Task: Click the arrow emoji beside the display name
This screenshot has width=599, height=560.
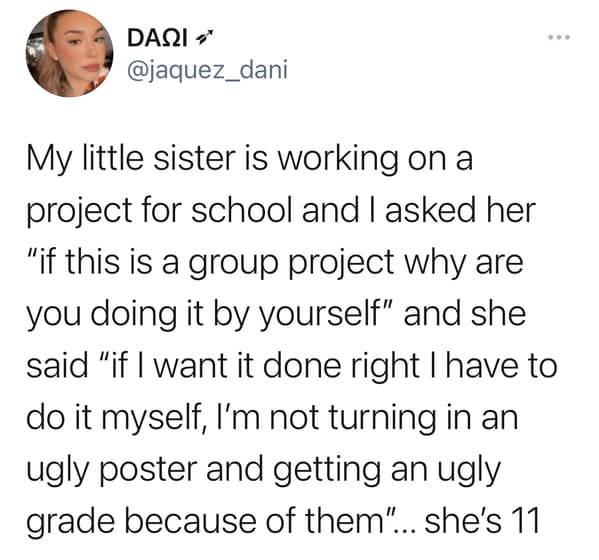Action: coord(203,37)
